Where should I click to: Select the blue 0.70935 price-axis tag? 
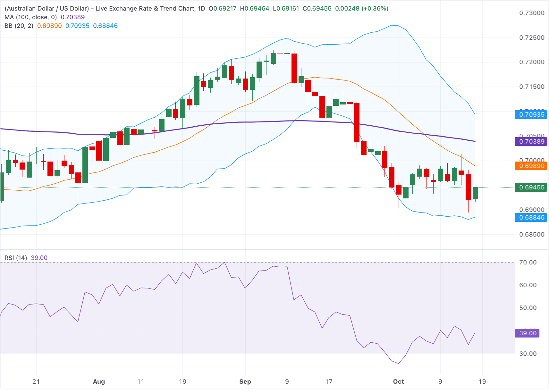click(531, 114)
